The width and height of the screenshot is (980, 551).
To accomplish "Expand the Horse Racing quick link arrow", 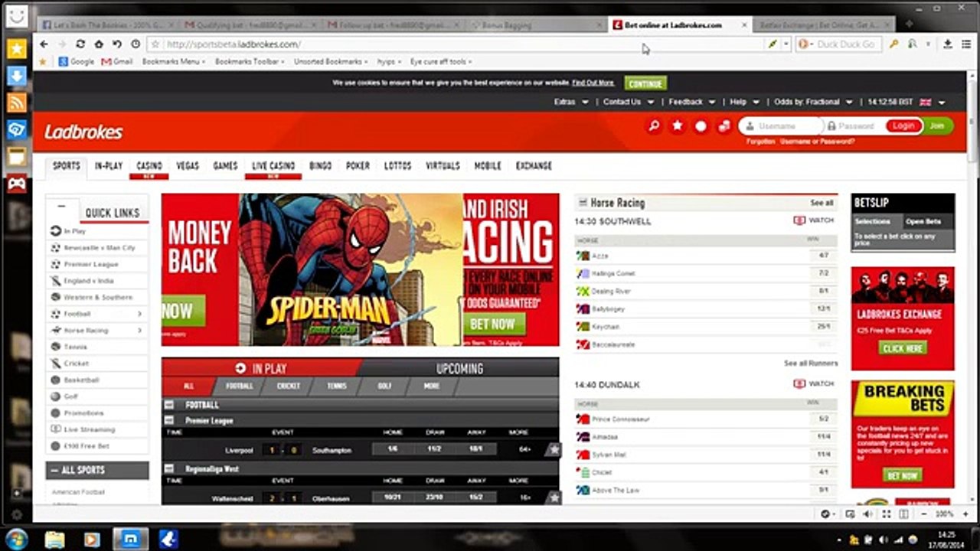I will (139, 331).
